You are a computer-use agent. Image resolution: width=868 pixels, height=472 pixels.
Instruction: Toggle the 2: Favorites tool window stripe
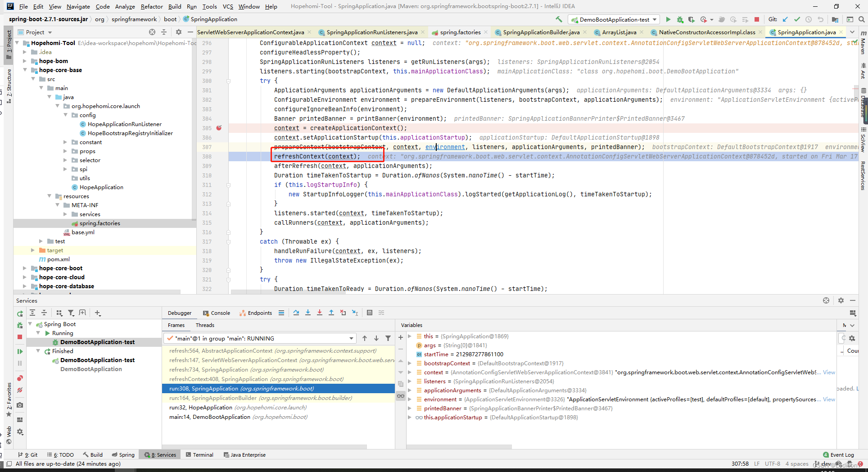point(9,400)
